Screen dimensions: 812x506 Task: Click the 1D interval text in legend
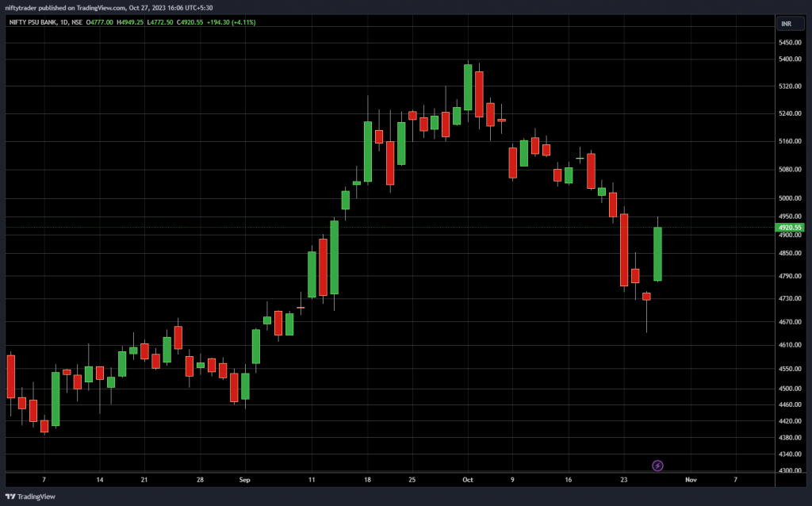(x=63, y=22)
